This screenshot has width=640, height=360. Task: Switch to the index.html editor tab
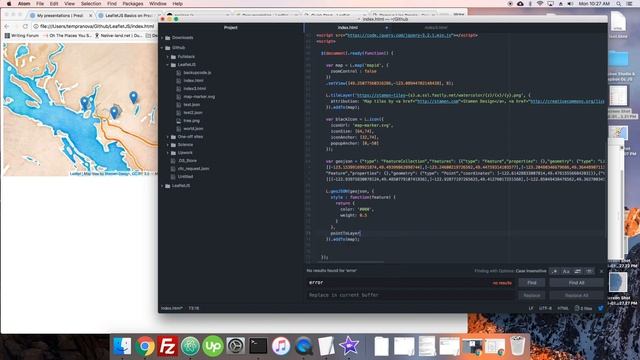[347, 28]
